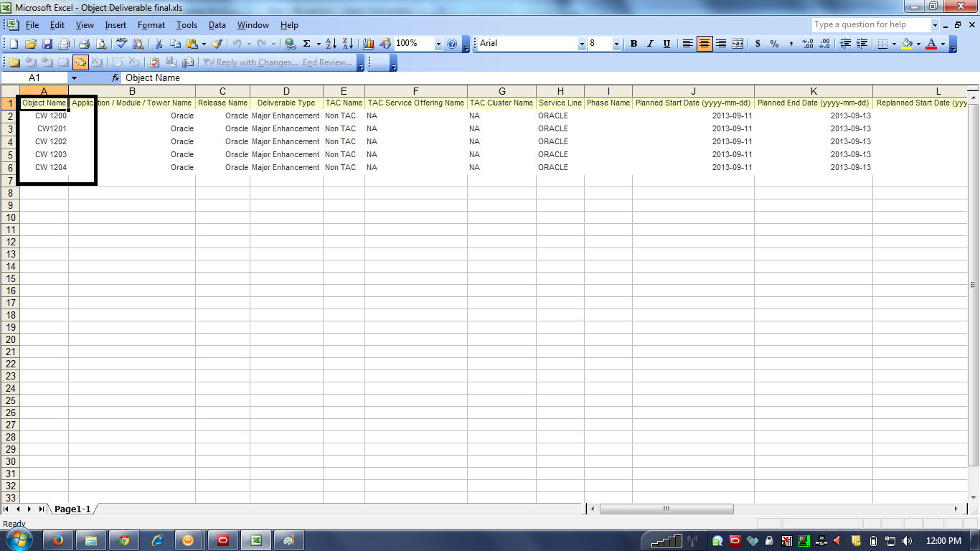Switch to the Page1-1 sheet tab
This screenshot has width=980, height=551.
[x=72, y=509]
